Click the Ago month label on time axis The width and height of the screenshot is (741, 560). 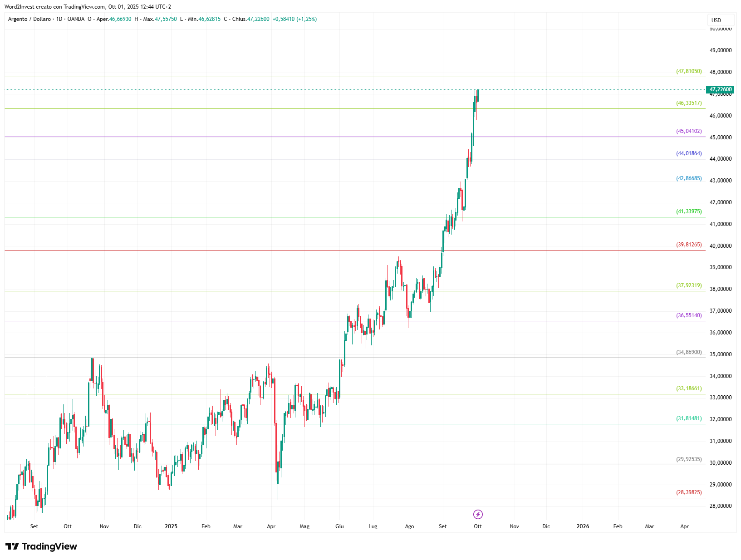point(409,526)
